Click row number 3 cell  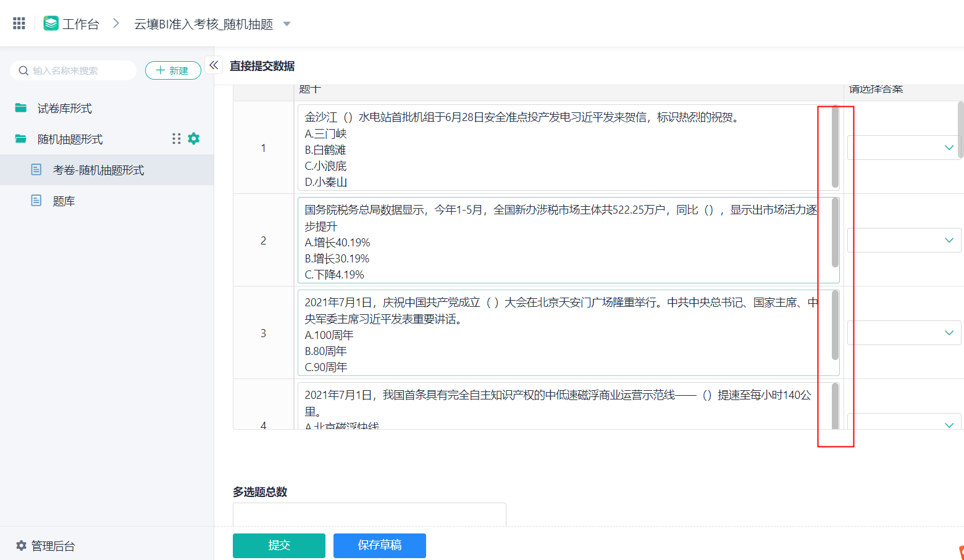point(264,333)
